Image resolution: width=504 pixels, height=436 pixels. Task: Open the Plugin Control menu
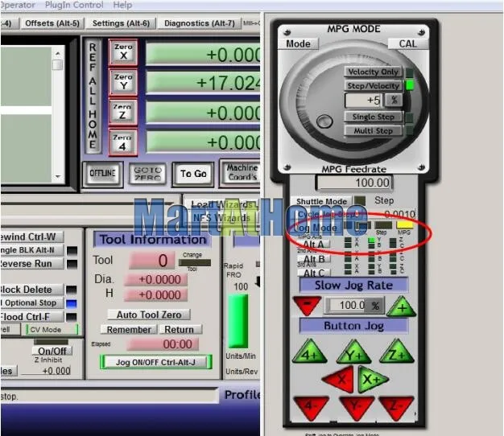click(x=74, y=5)
